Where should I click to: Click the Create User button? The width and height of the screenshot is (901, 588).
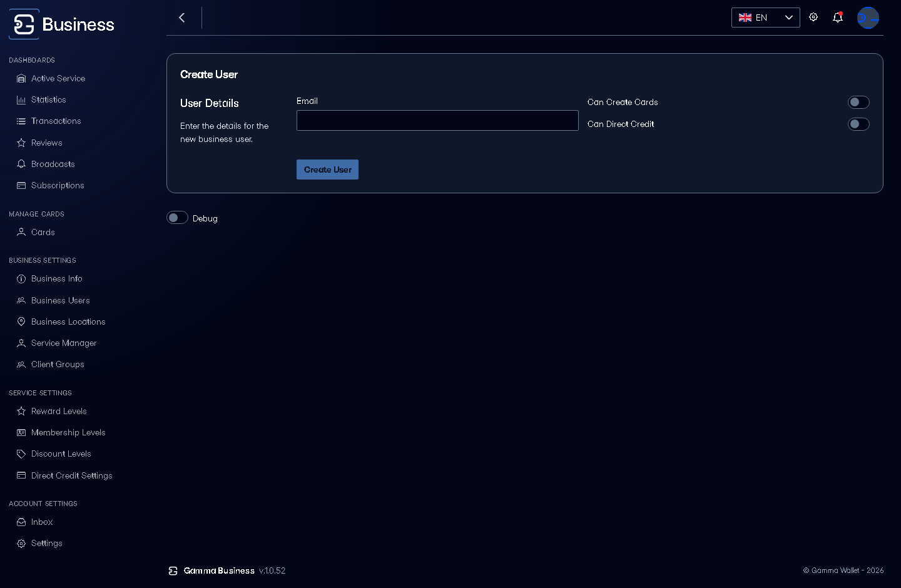pyautogui.click(x=327, y=170)
